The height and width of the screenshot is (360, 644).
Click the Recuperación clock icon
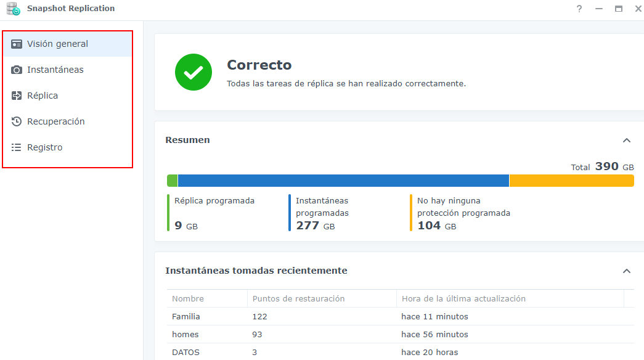point(17,121)
